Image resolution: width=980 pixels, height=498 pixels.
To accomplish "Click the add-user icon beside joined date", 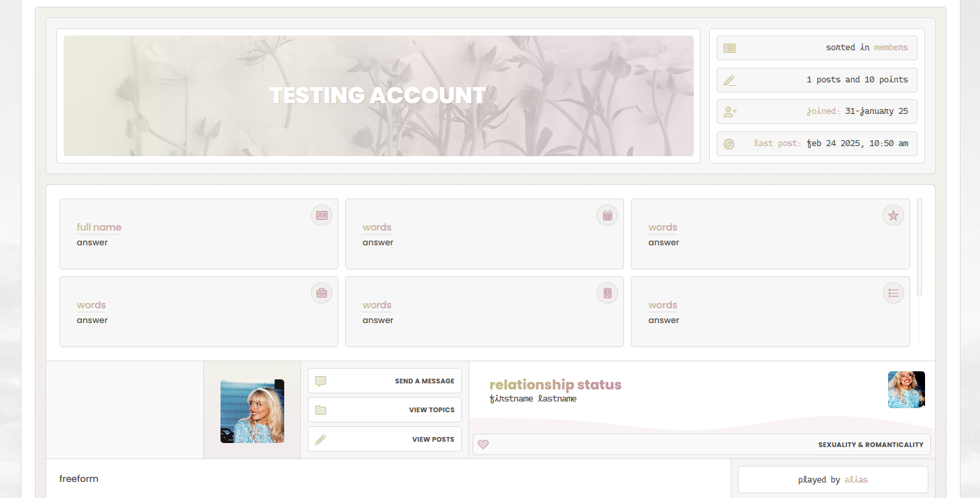I will coord(730,112).
